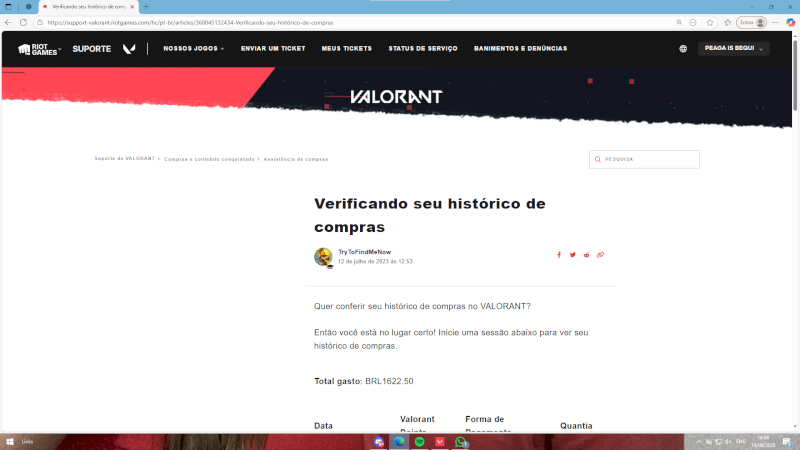The image size is (800, 450).
Task: Go back in the browser
Action: [x=8, y=22]
